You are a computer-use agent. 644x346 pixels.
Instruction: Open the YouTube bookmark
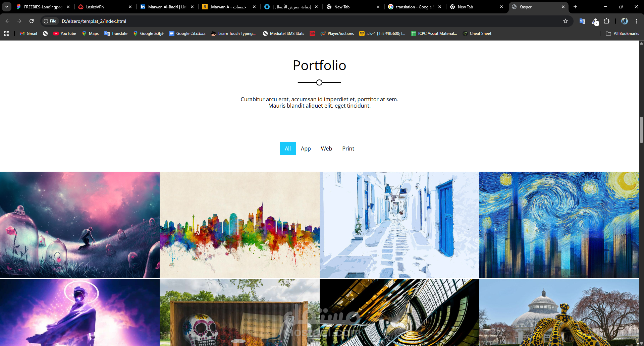[65, 34]
